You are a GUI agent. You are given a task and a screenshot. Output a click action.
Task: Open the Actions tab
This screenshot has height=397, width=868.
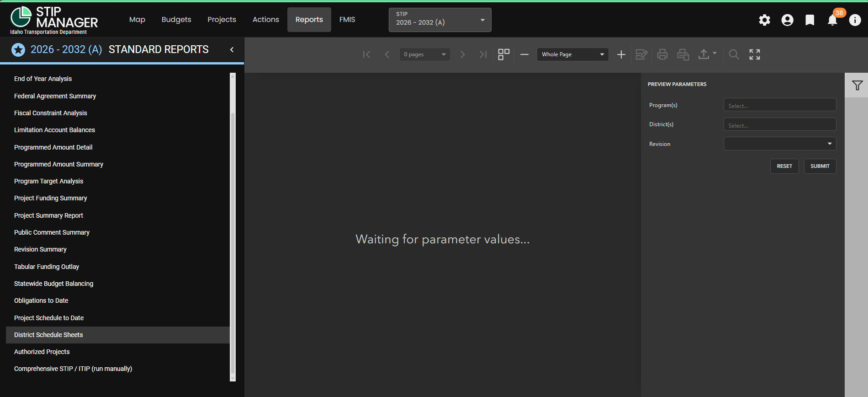266,20
